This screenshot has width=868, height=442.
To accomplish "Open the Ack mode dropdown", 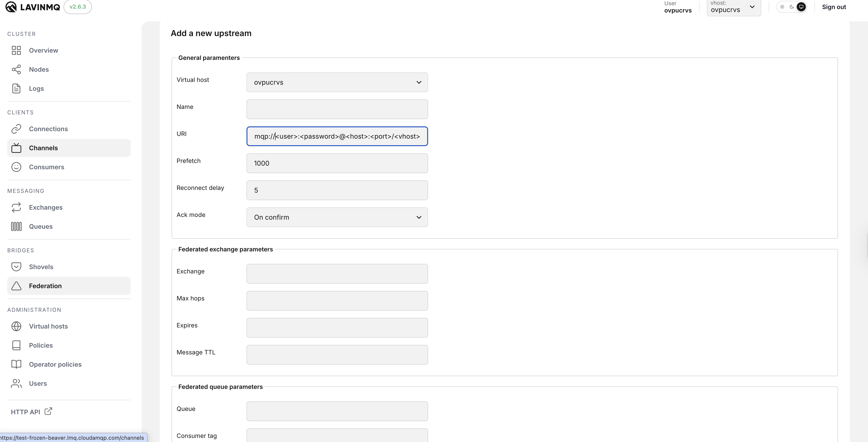I will point(337,217).
